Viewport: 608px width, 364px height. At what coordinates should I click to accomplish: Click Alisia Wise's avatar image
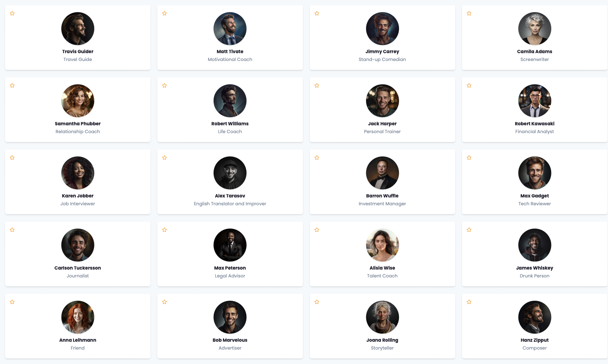pyautogui.click(x=382, y=245)
